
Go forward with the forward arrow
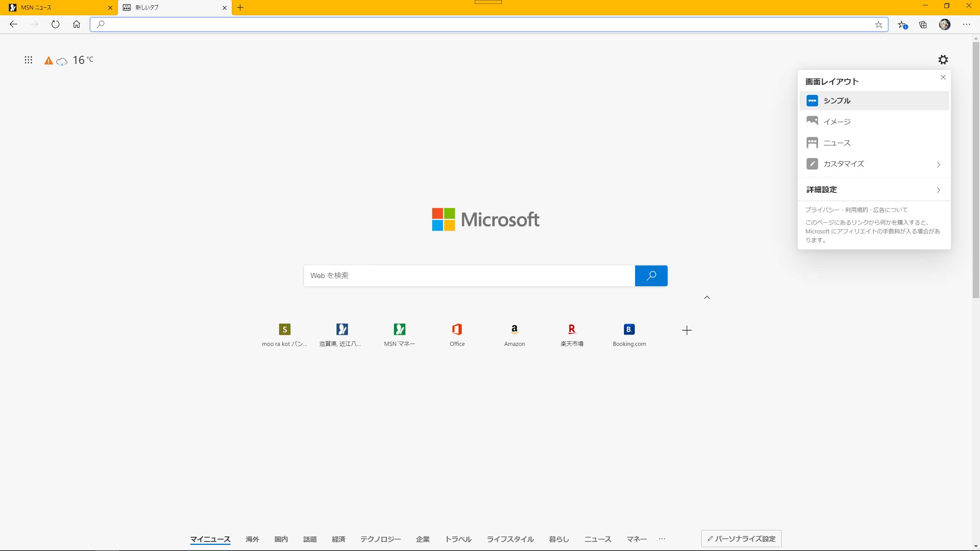(x=34, y=24)
